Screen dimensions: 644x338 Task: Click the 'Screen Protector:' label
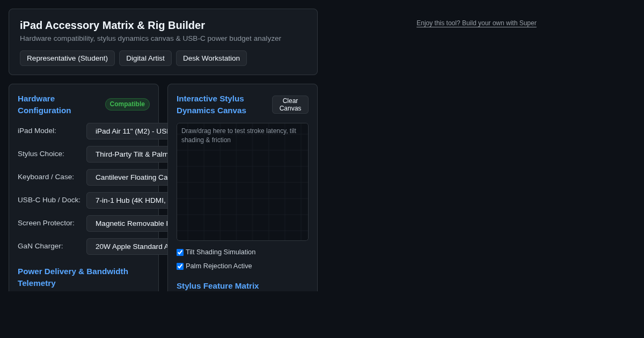click(x=46, y=223)
